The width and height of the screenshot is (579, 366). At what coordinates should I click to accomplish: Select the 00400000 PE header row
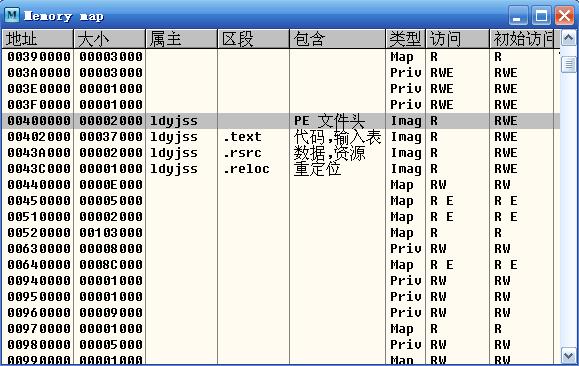tap(281, 121)
